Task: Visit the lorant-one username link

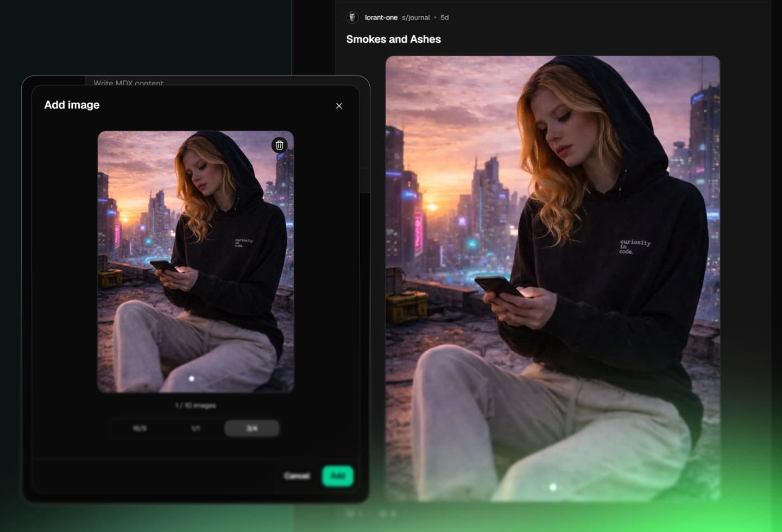Action: pos(381,17)
